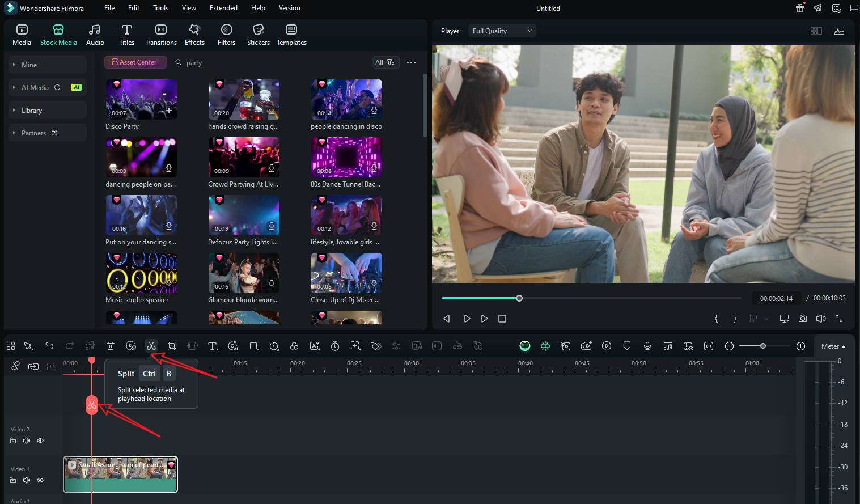Image resolution: width=860 pixels, height=504 pixels.
Task: Toggle the unlink clips icon above tracks
Action: (x=15, y=366)
